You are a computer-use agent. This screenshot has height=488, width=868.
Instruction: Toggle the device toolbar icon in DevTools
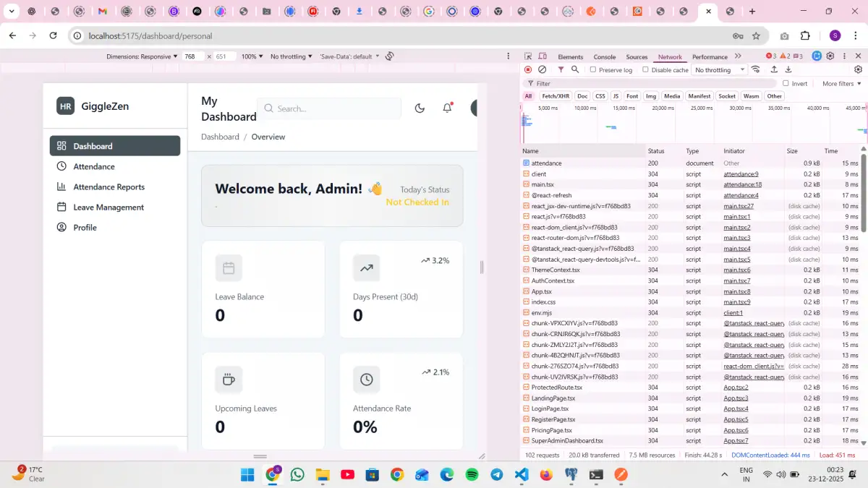click(x=542, y=56)
